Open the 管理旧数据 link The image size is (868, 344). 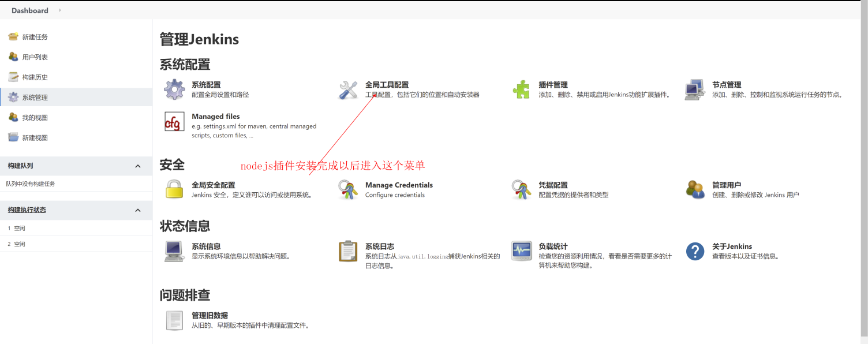[x=209, y=316]
